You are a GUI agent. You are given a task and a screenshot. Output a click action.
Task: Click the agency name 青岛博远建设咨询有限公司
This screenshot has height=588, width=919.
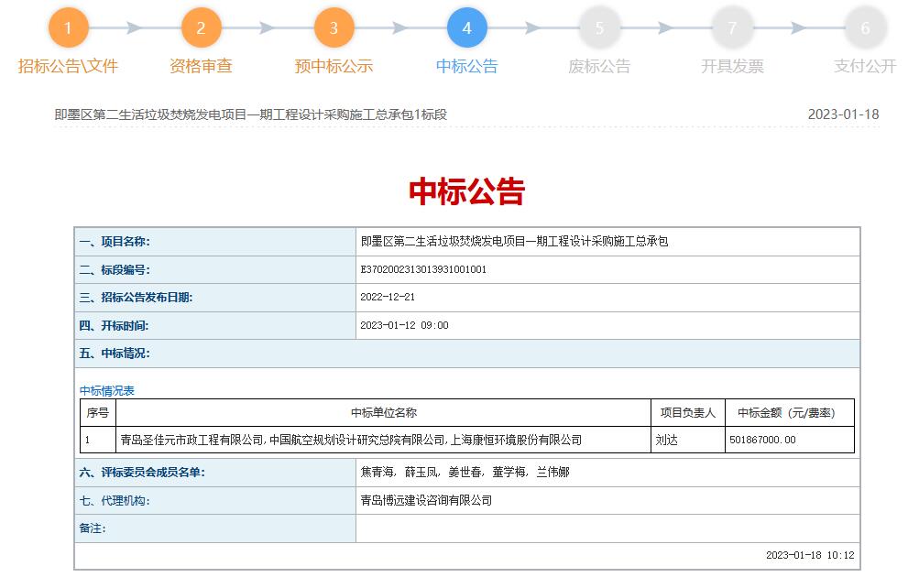click(x=426, y=501)
